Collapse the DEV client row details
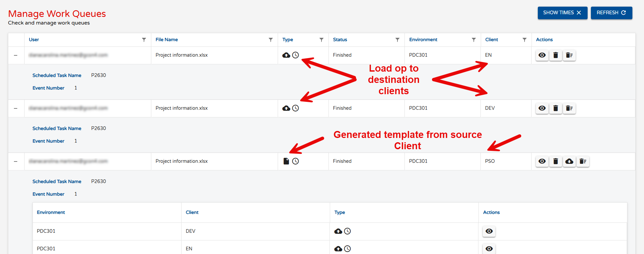644x254 pixels. (16, 108)
